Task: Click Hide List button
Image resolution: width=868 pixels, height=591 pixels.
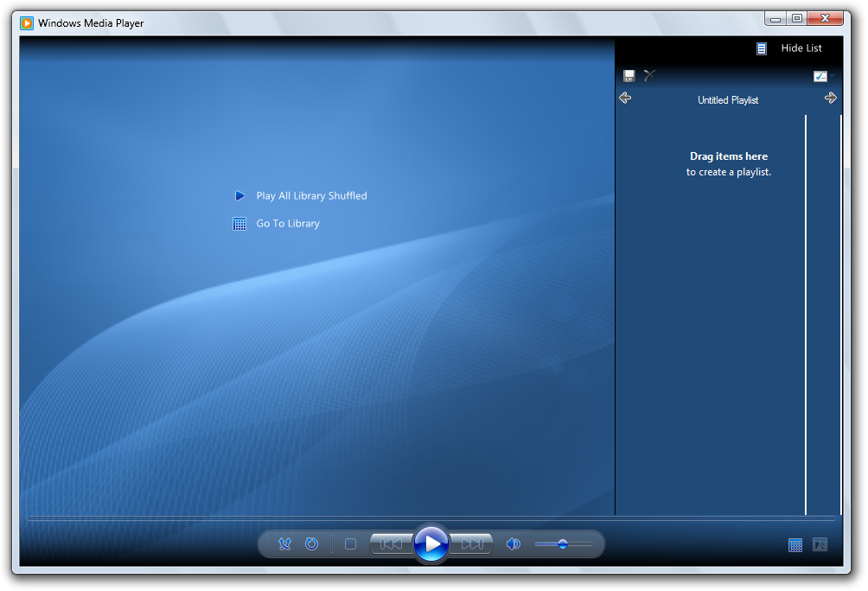Action: pyautogui.click(x=790, y=48)
